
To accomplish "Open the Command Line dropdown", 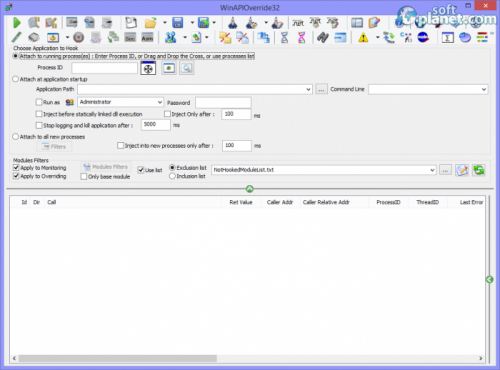I will 484,89.
